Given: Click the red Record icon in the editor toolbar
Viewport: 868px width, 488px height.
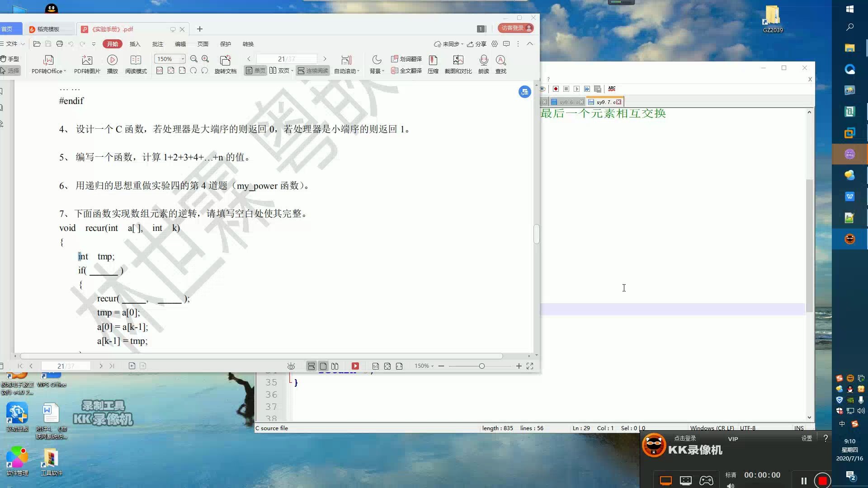Looking at the screenshot, I should [x=556, y=89].
